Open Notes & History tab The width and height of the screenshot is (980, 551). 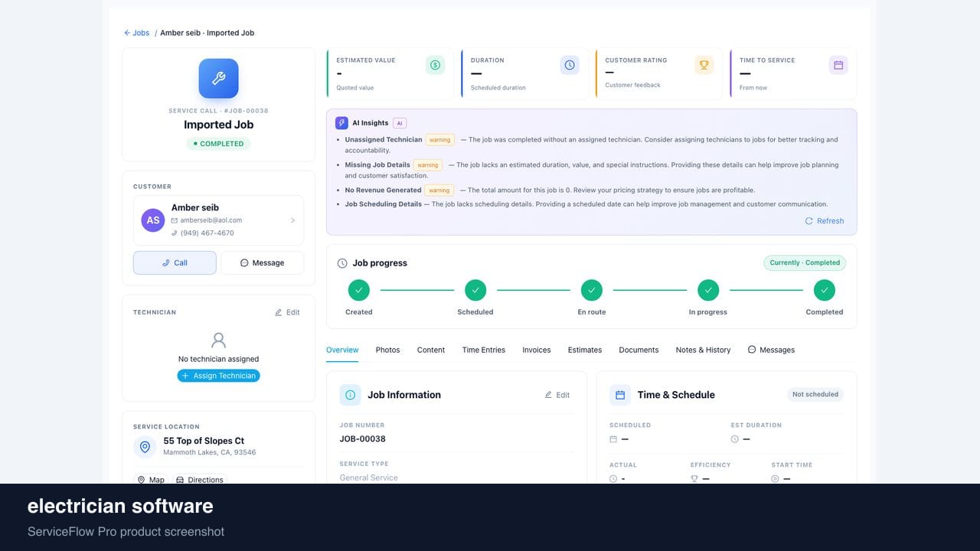click(703, 350)
